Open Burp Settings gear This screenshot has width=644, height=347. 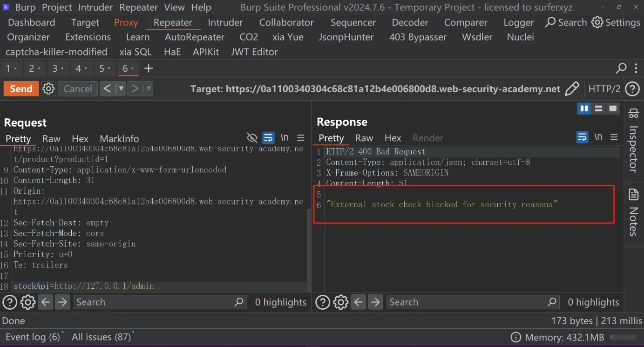616,22
